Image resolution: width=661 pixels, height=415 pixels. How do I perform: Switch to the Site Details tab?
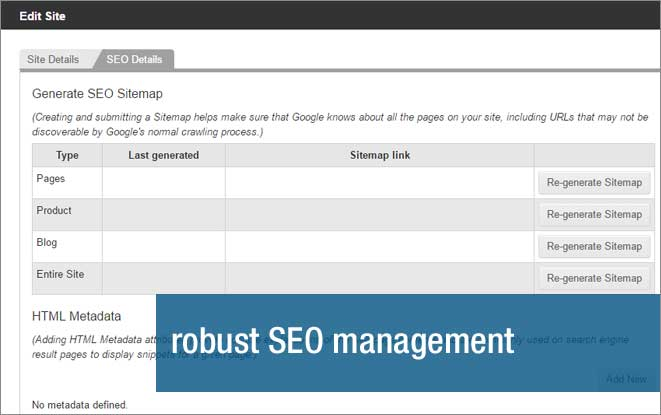[55, 59]
